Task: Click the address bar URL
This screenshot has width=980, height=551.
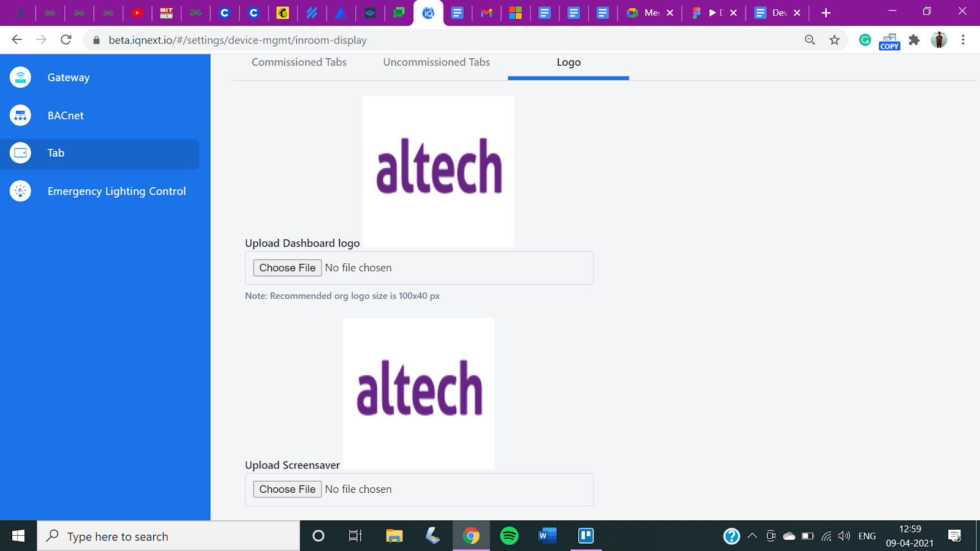Action: [x=238, y=40]
